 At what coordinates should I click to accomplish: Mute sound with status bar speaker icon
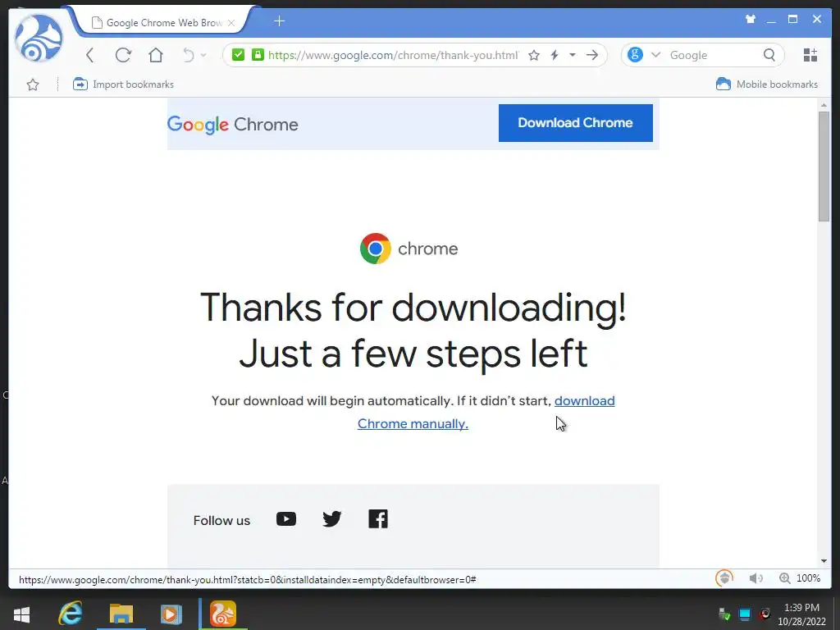(756, 578)
